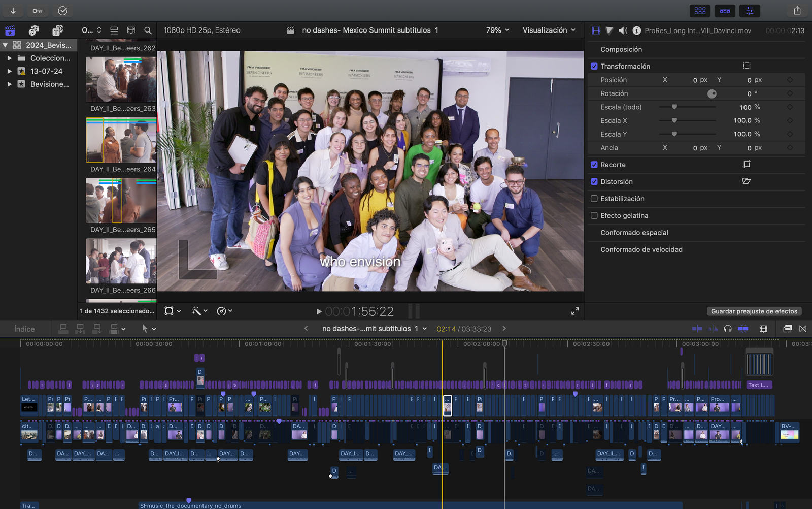Open the keyword editor key icon

[x=38, y=10]
